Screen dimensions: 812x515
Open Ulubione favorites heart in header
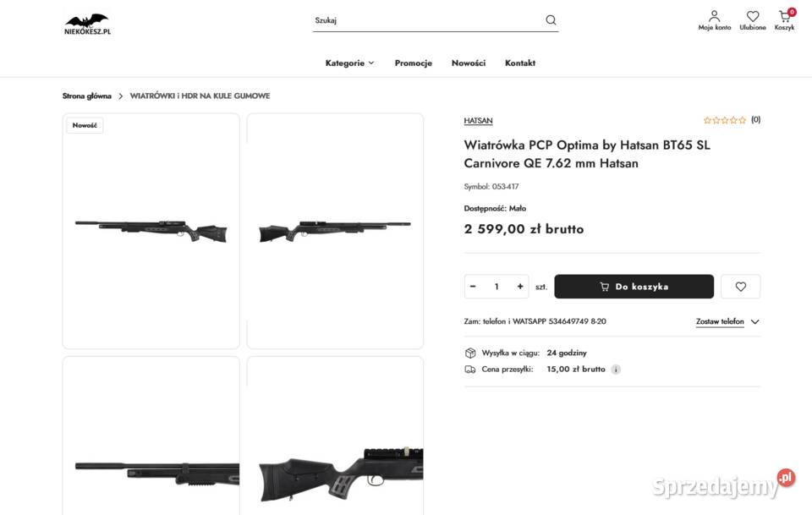(x=753, y=16)
